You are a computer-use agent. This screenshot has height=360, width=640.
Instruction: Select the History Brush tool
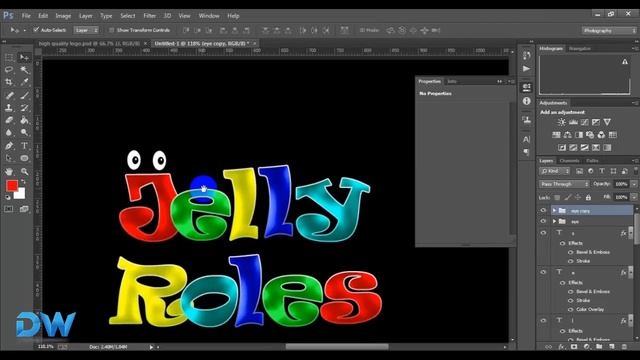[x=24, y=108]
